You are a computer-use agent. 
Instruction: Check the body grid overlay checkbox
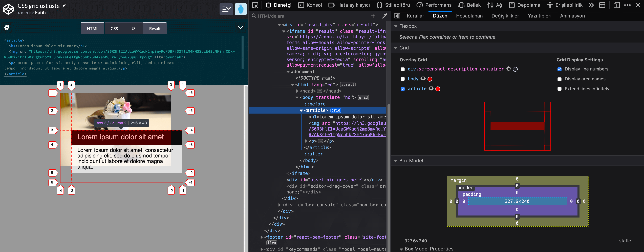point(402,79)
